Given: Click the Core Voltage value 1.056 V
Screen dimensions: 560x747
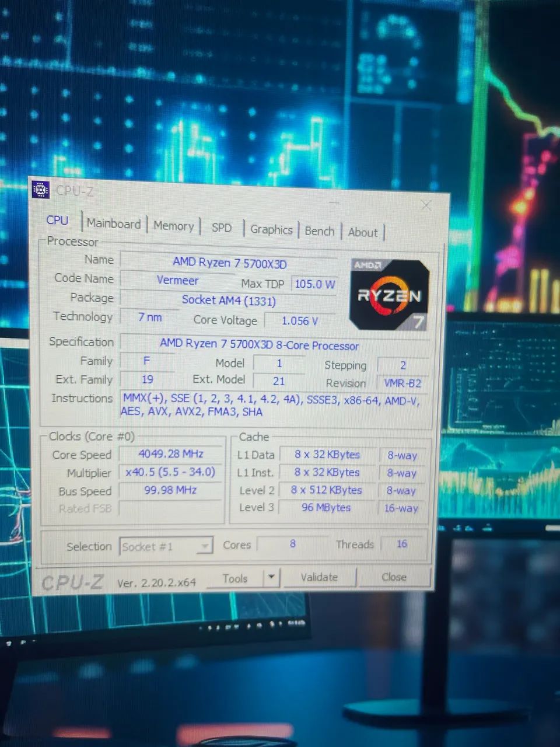Looking at the screenshot, I should (x=299, y=321).
